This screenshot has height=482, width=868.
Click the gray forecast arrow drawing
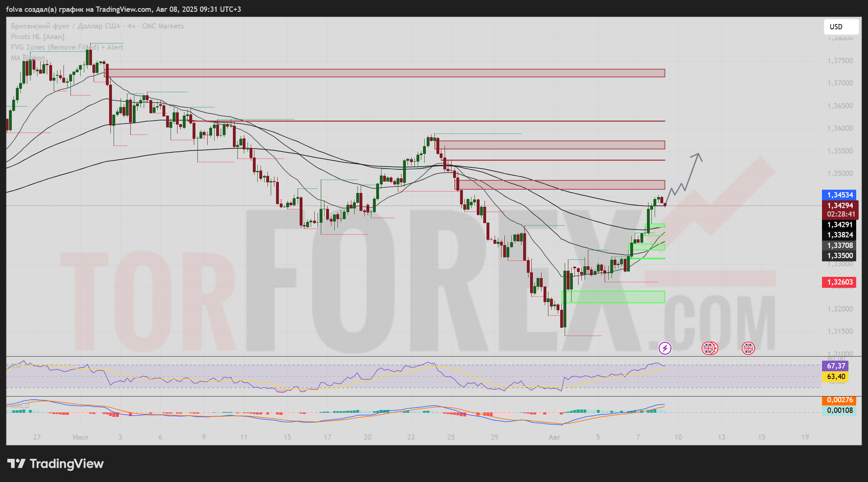(x=691, y=172)
